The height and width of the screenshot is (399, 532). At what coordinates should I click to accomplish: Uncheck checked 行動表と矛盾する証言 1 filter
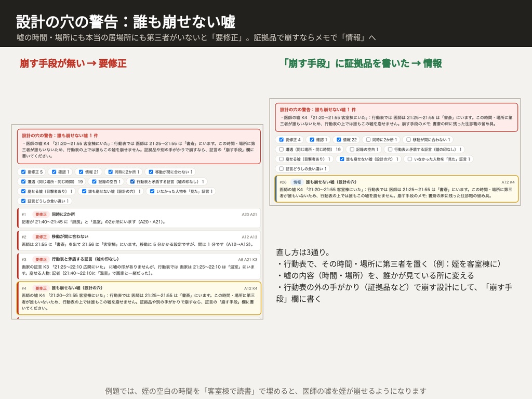(x=132, y=181)
